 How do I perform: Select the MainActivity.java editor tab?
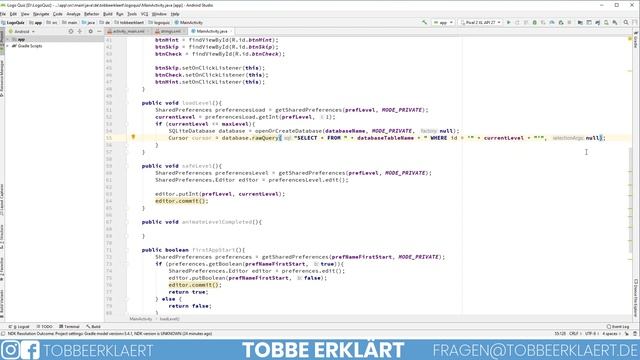click(x=212, y=31)
